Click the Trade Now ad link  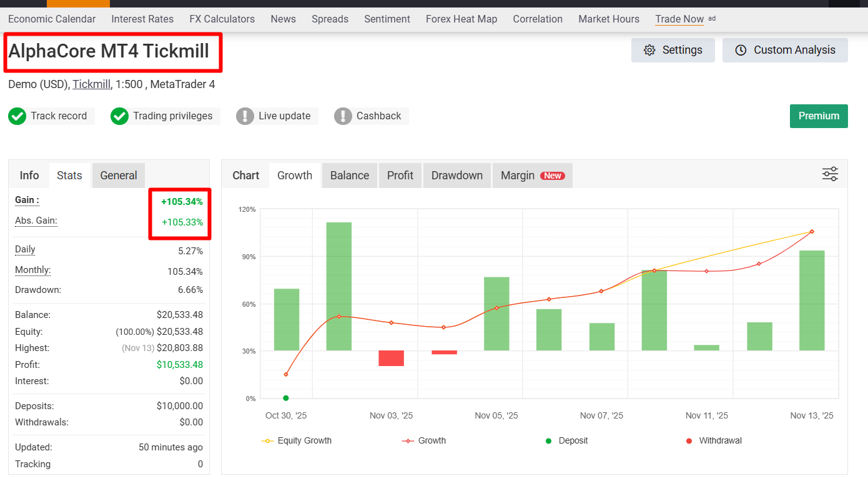point(679,19)
